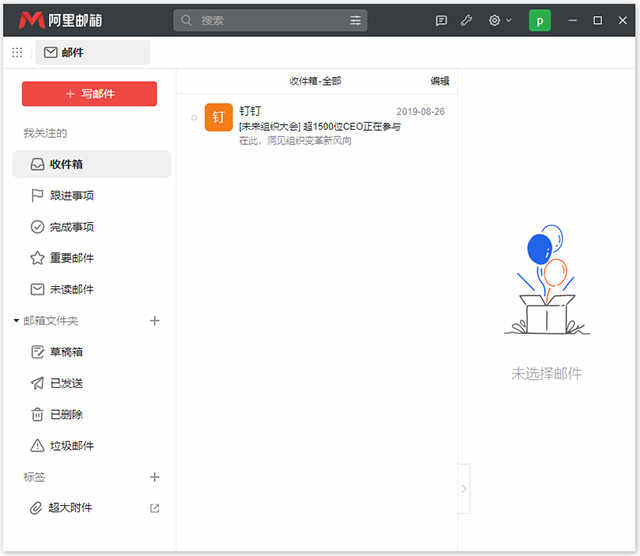The image size is (640, 556).
Task: Open advanced search options in search box
Action: [355, 20]
